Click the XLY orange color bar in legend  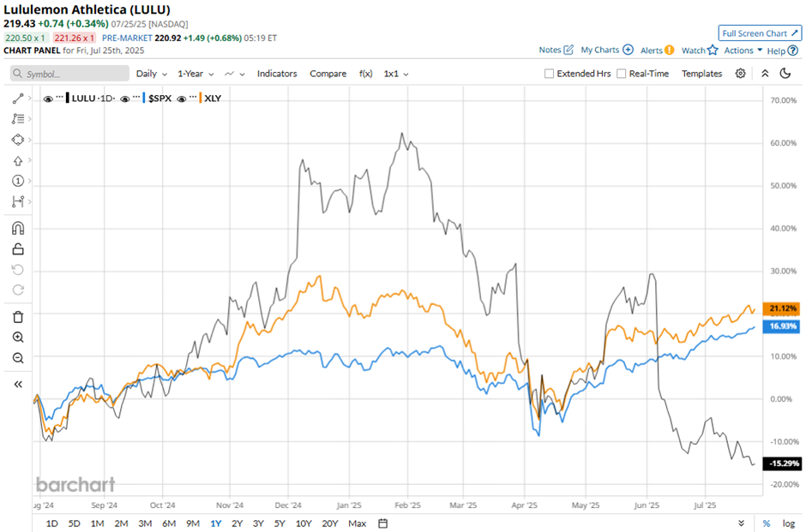click(x=201, y=98)
